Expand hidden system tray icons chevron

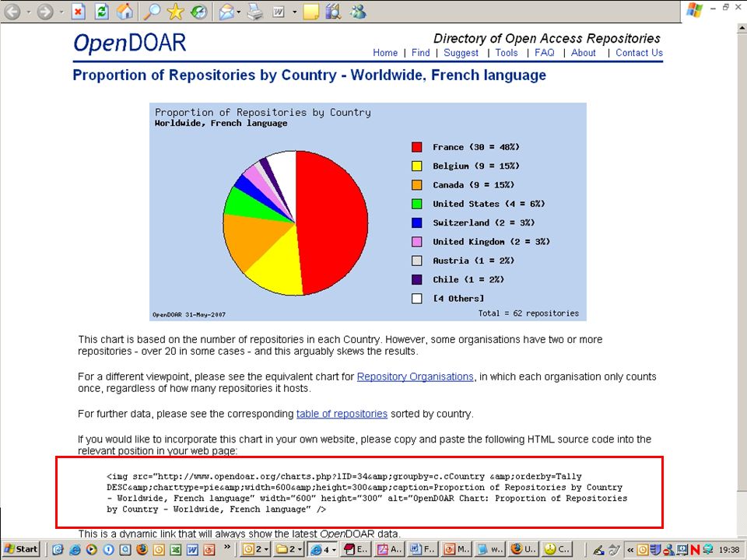tap(630, 550)
